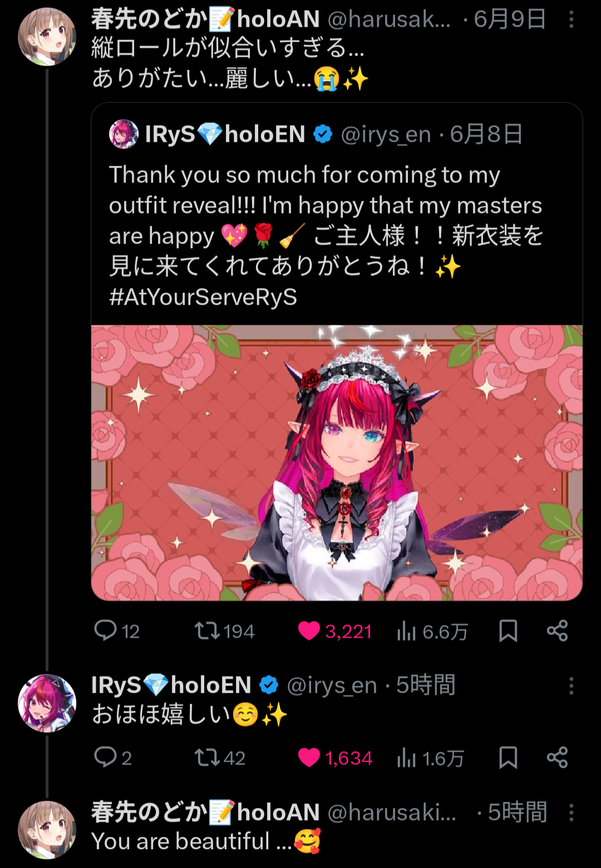Open 春先のどか's profile avatar at top
The image size is (601, 868).
[x=47, y=37]
